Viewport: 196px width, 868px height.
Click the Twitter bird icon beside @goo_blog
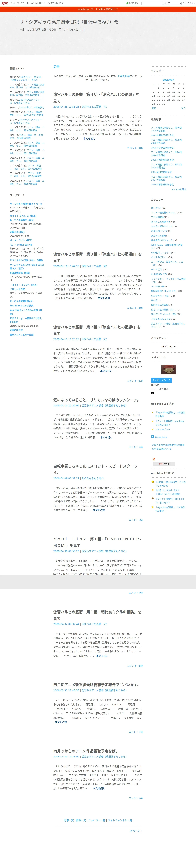pyautogui.click(x=152, y=437)
